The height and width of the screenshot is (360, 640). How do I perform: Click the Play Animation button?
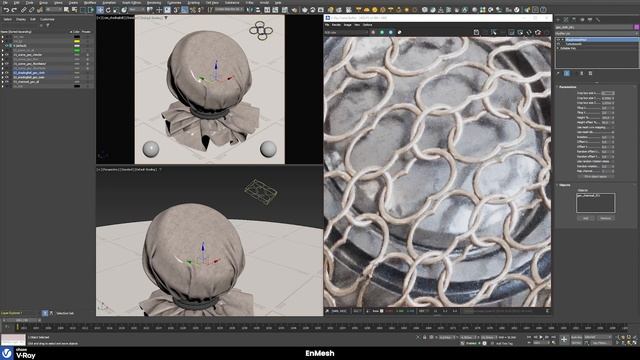(541, 337)
